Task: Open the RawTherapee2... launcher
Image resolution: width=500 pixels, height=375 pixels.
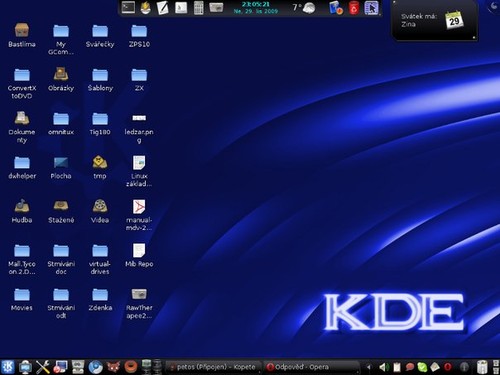Action: [139, 303]
